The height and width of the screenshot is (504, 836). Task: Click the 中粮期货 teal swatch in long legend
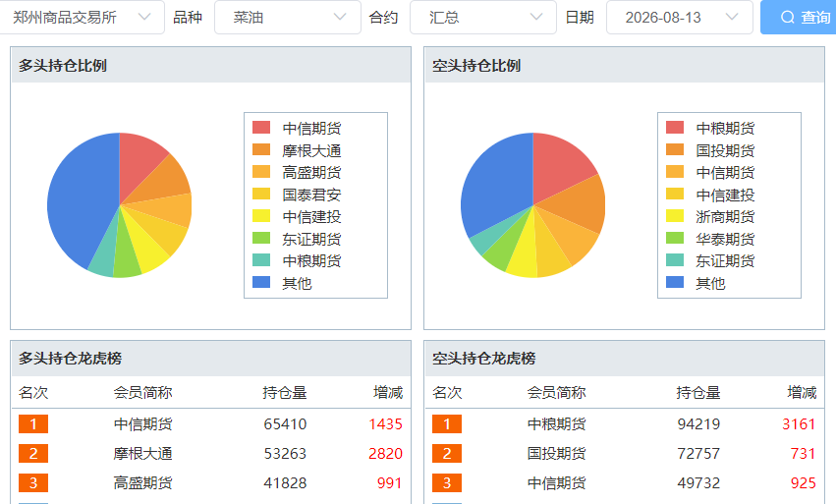click(x=261, y=260)
